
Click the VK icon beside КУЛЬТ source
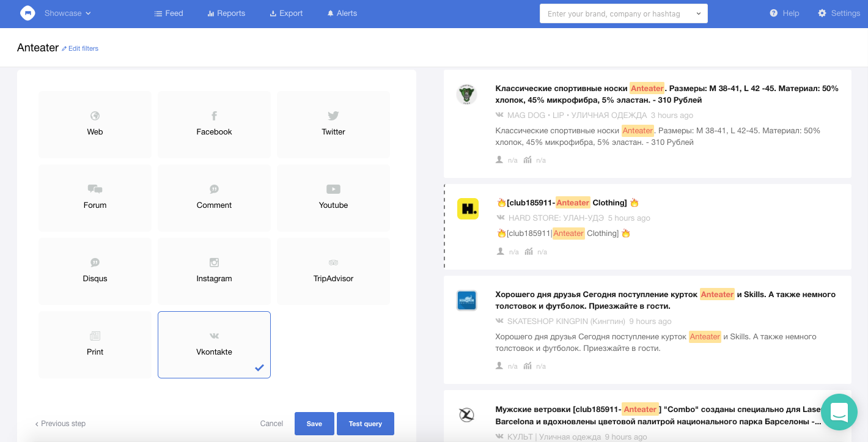499,436
